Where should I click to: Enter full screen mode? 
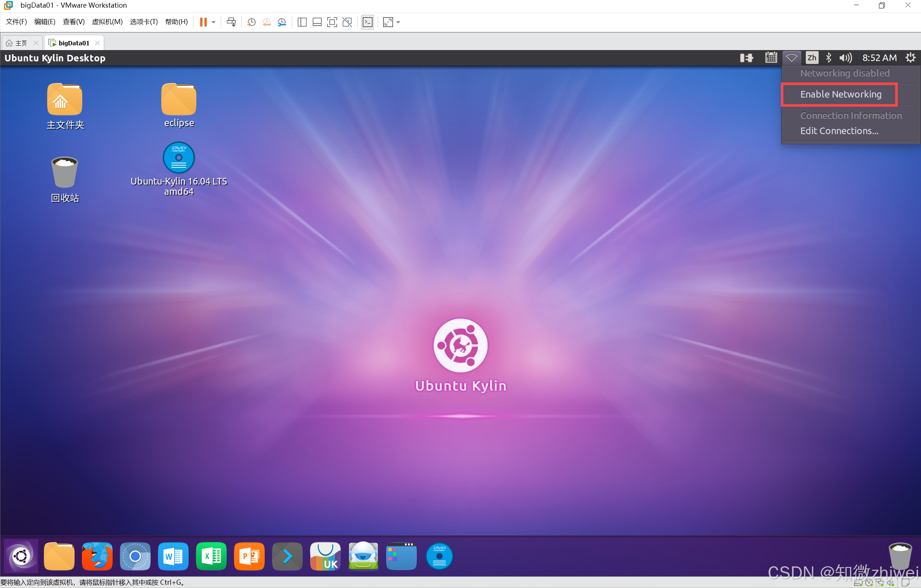(332, 22)
